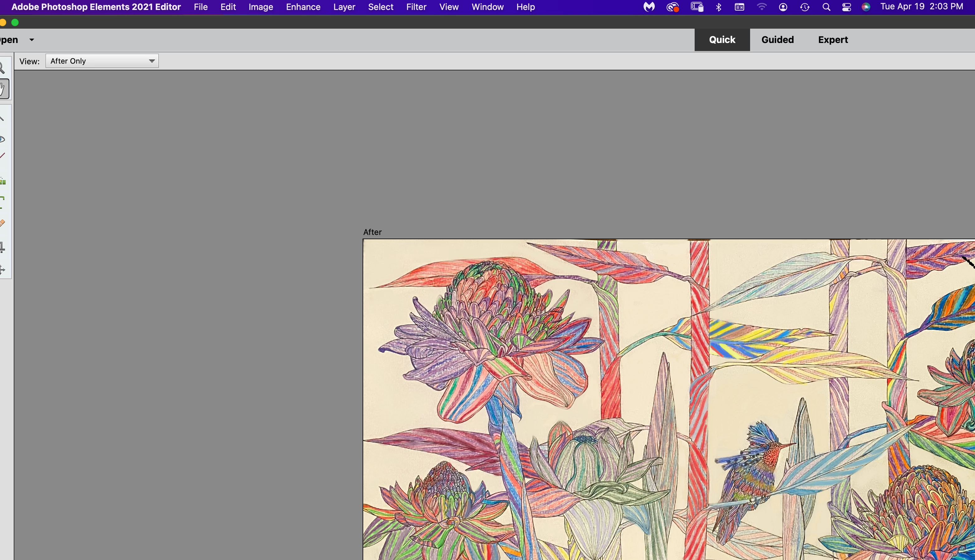Open the Enhance menu
Screen dimensions: 975x560
303,7
